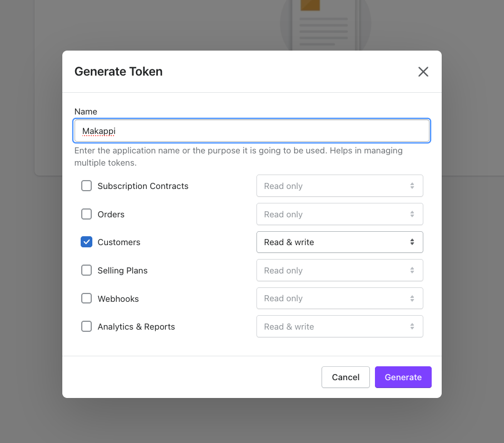The height and width of the screenshot is (443, 504).
Task: Click the Orders label text
Action: point(111,214)
